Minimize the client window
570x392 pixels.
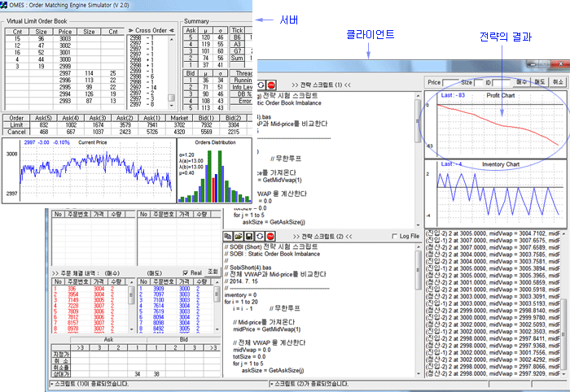point(533,64)
